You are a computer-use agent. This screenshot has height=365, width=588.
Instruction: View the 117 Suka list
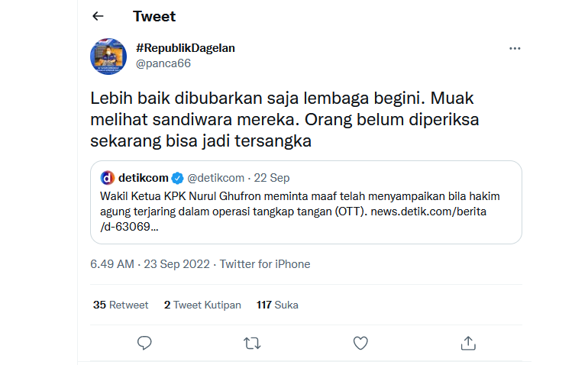[x=277, y=305]
